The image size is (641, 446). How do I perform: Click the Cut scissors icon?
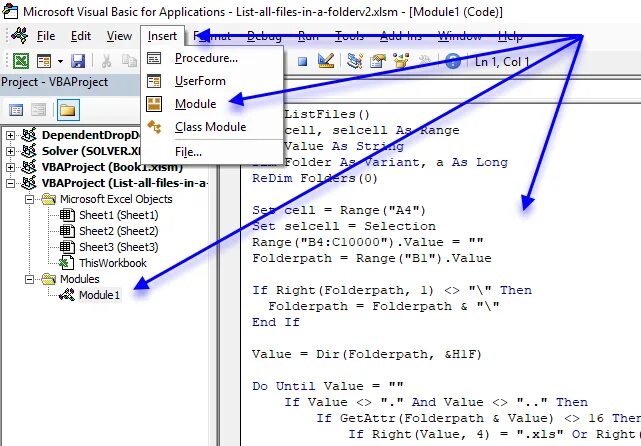tap(106, 61)
